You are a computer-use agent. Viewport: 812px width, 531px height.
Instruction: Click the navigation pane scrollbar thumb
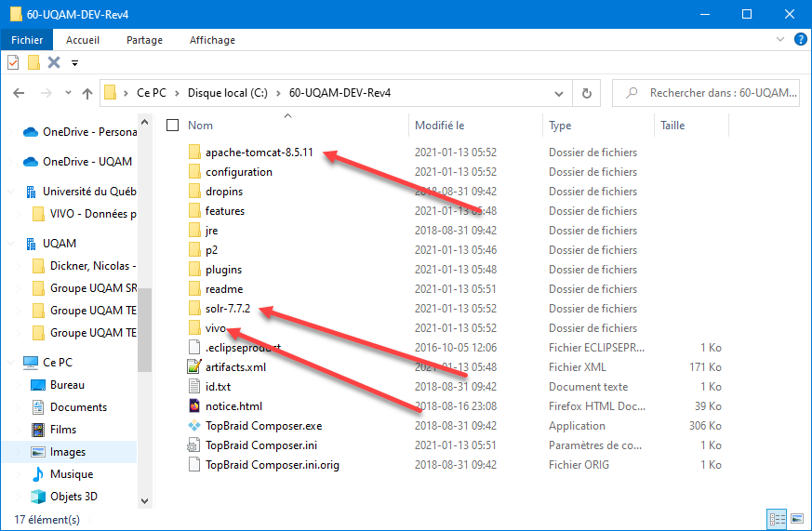pos(145,330)
